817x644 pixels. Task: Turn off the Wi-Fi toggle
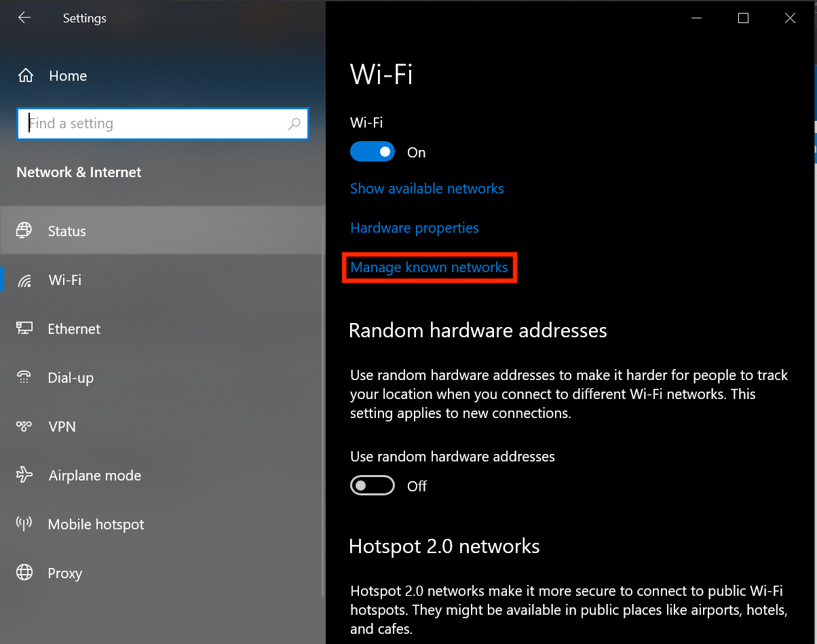(x=373, y=152)
